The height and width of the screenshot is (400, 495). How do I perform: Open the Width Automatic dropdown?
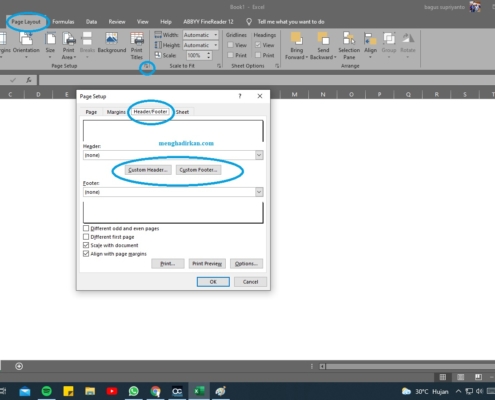coord(216,35)
